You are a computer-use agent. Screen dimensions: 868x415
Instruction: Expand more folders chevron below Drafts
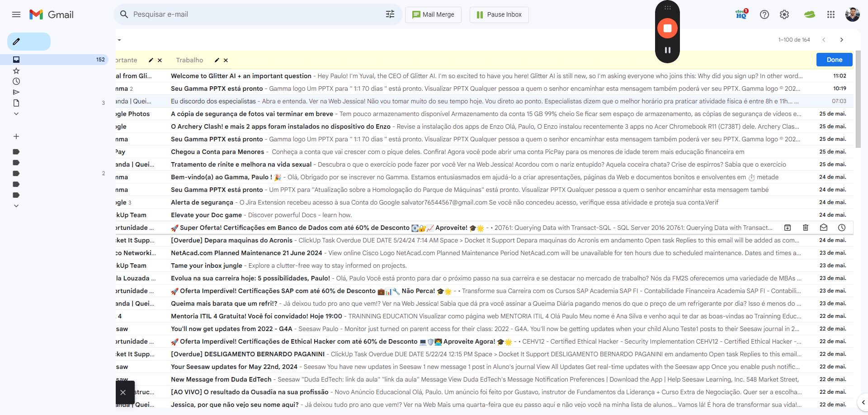click(16, 114)
